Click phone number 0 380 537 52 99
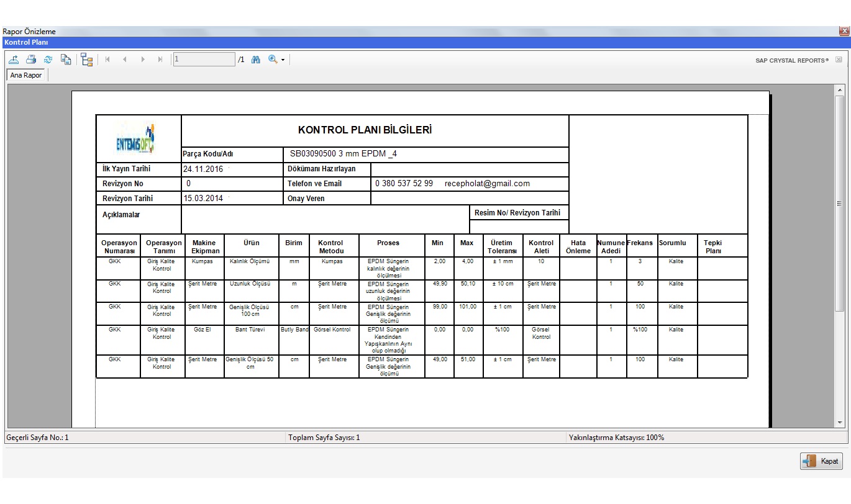 tap(404, 184)
